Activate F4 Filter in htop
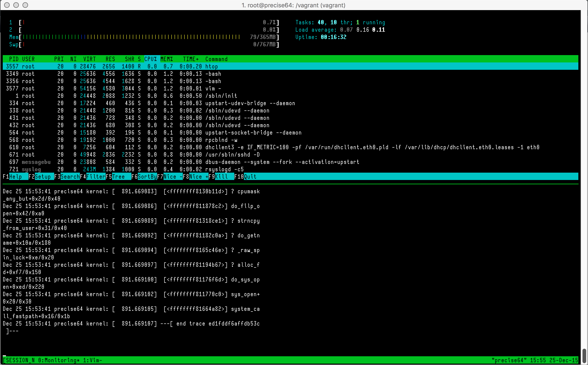Viewport: 588px width, 365px height. (96, 177)
